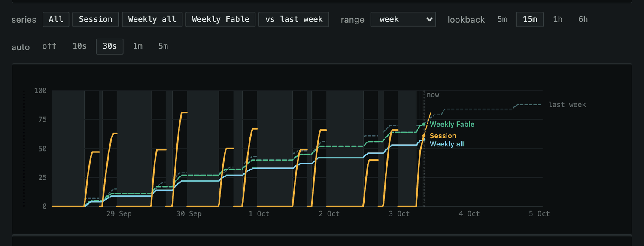The height and width of the screenshot is (246, 644).
Task: Toggle the vs last week comparison
Action: [x=294, y=19]
